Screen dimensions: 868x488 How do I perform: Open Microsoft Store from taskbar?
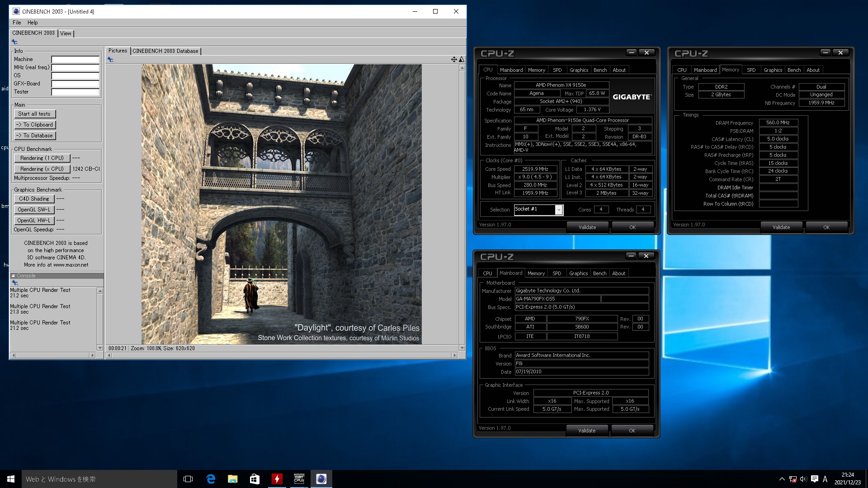255,479
